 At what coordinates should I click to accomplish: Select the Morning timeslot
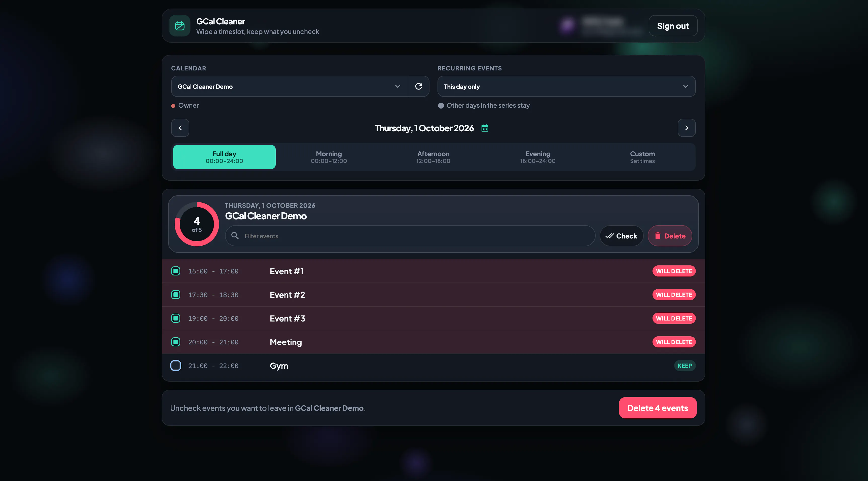(x=329, y=157)
